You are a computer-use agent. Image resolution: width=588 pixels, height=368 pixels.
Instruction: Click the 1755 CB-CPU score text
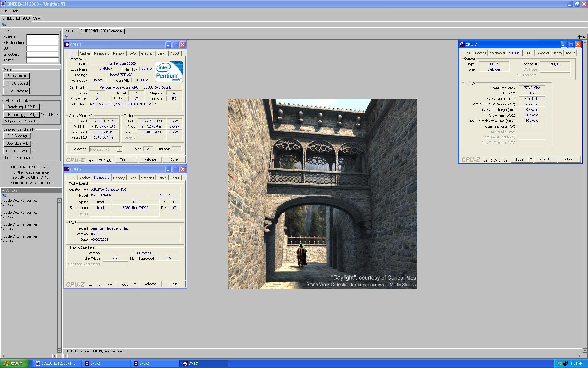pos(50,115)
